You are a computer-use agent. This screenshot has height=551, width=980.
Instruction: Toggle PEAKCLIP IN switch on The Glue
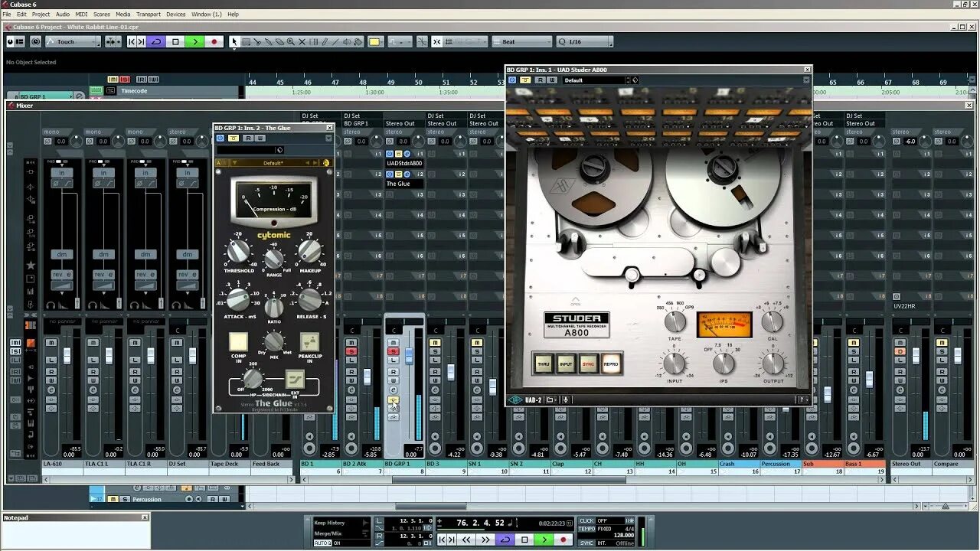pyautogui.click(x=309, y=342)
